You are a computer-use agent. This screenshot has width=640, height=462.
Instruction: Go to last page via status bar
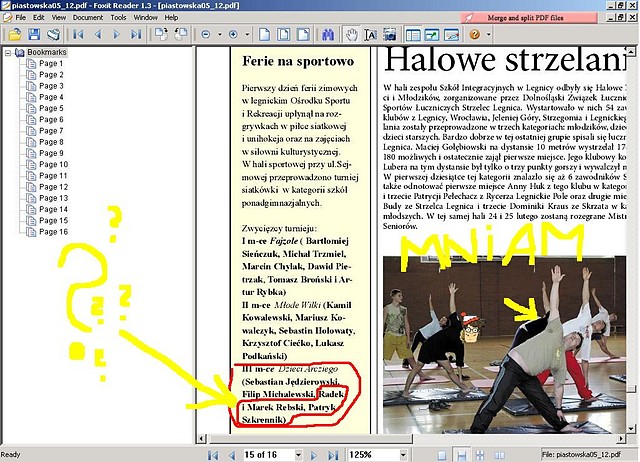pyautogui.click(x=333, y=455)
